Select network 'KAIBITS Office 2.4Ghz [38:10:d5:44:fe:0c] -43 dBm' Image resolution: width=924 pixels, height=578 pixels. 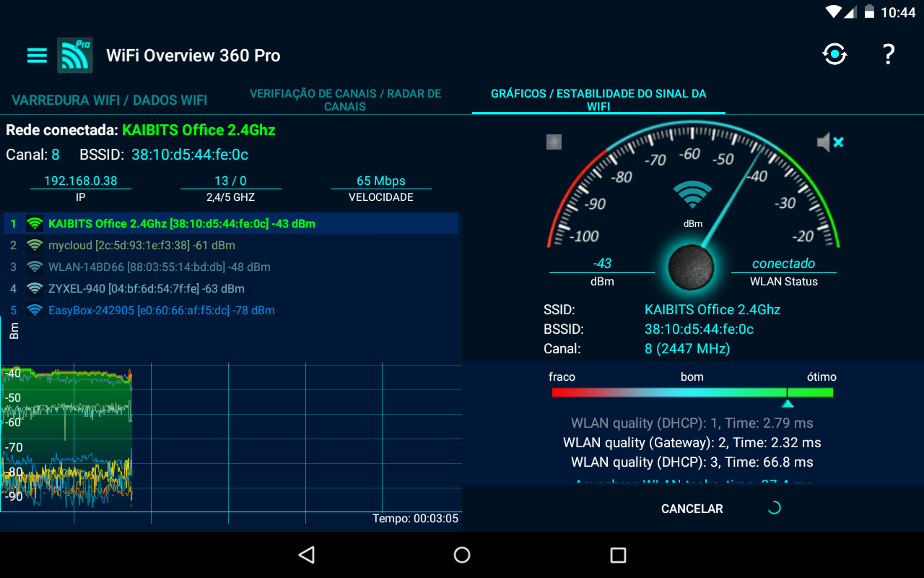pyautogui.click(x=231, y=223)
